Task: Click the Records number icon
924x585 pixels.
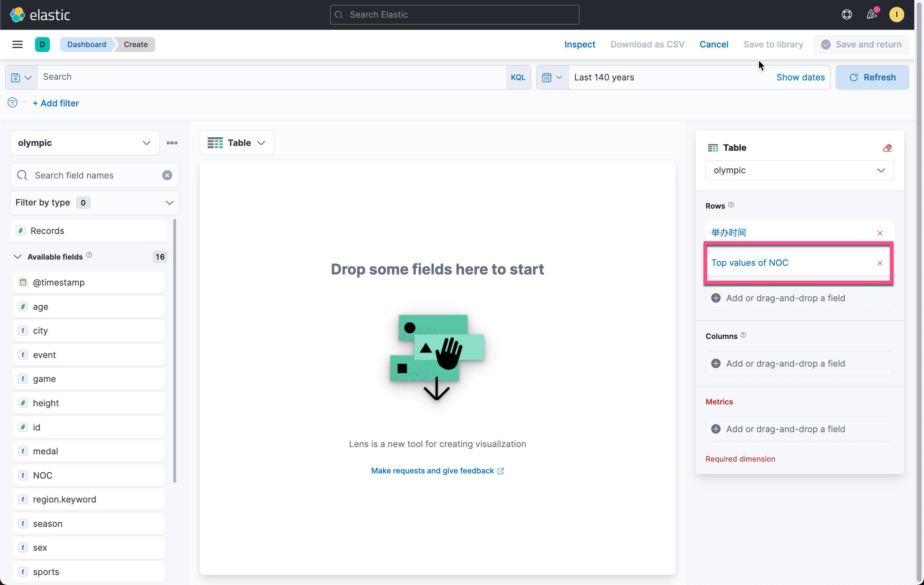Action: tap(21, 231)
